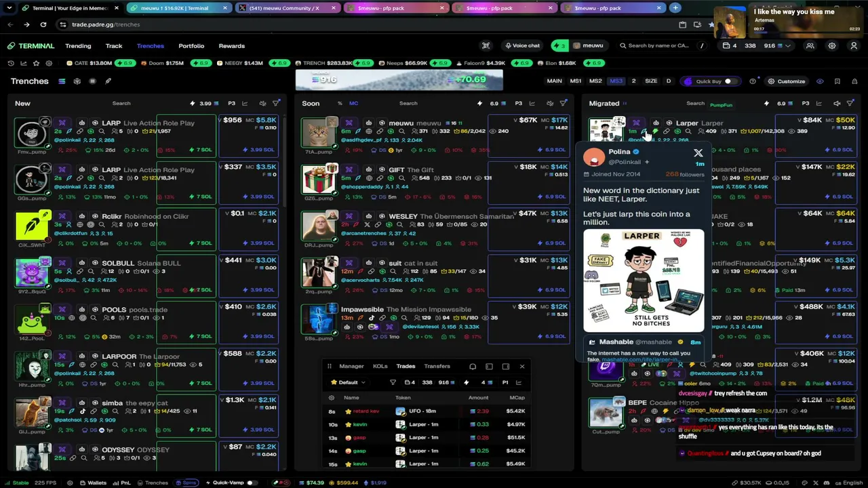
Task: Click the bell icon at toolbar's far right
Action: point(854,81)
